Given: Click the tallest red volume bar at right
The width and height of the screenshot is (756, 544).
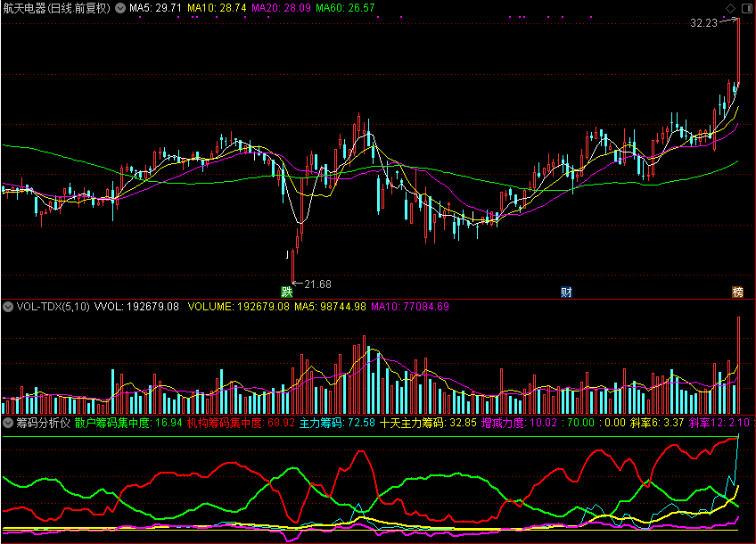Looking at the screenshot, I should coord(738,365).
